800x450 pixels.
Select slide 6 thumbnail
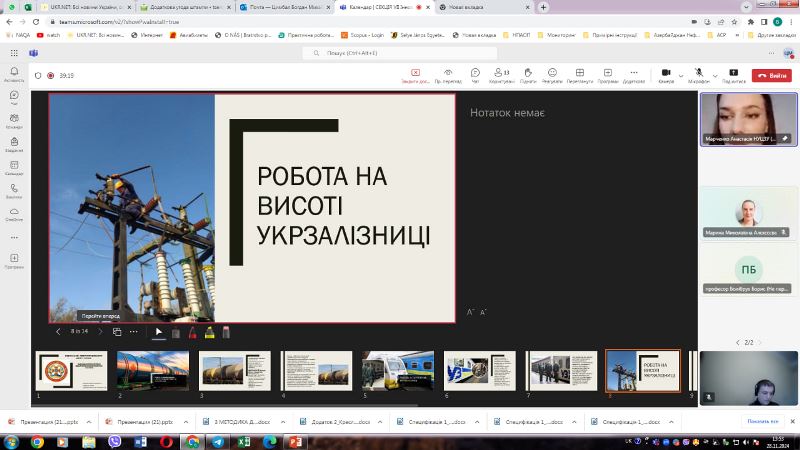coord(480,371)
